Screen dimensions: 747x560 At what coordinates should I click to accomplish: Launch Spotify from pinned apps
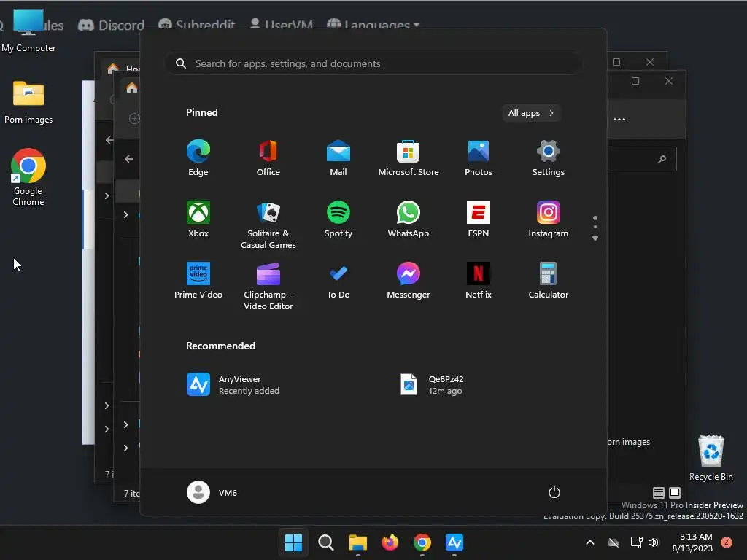click(338, 219)
